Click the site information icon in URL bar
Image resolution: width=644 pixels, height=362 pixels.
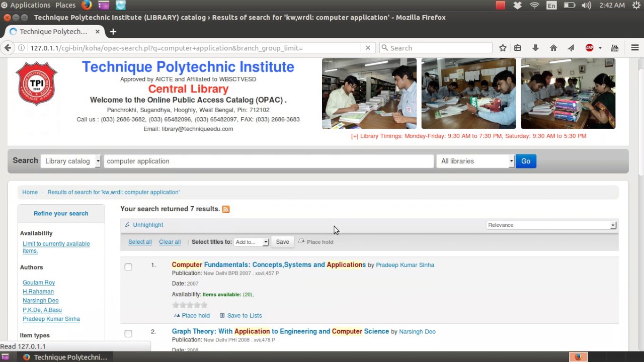(x=22, y=48)
